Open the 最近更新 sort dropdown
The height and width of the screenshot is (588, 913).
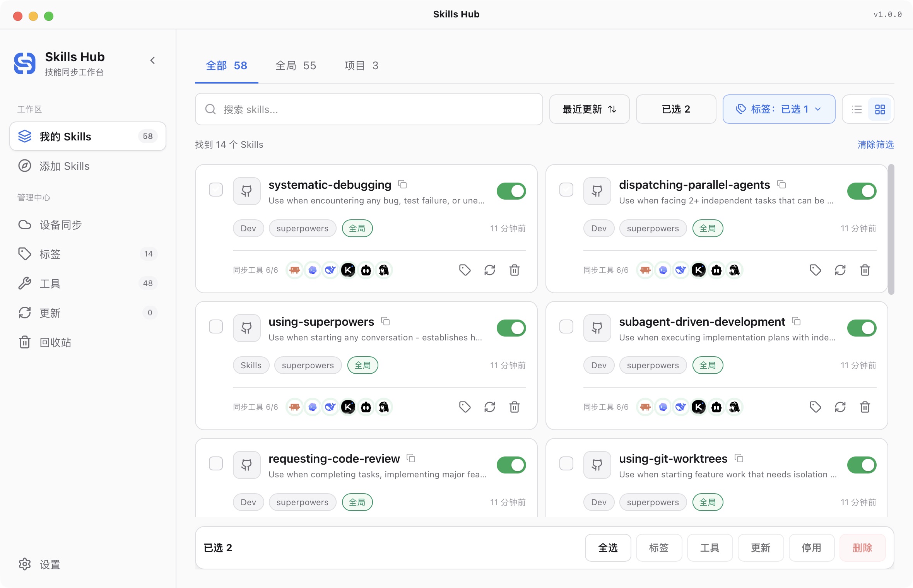click(589, 109)
